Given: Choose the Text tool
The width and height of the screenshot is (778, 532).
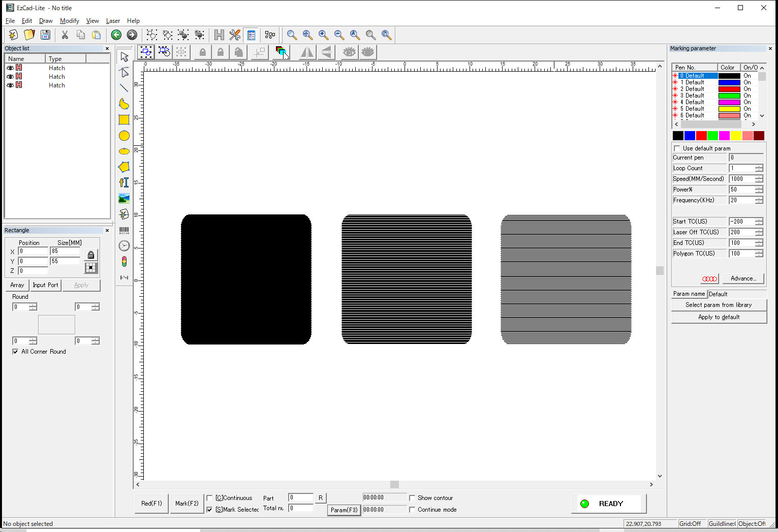Looking at the screenshot, I should point(124,182).
